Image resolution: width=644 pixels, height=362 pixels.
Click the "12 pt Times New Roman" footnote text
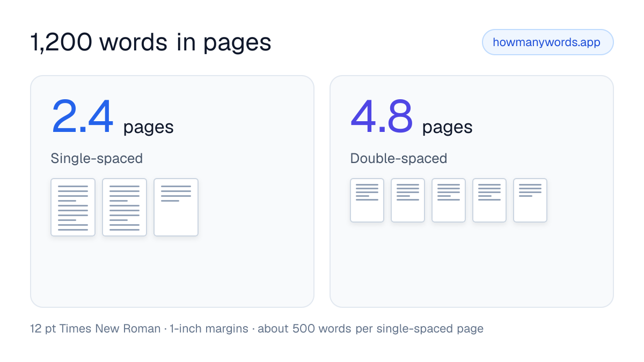point(96,329)
